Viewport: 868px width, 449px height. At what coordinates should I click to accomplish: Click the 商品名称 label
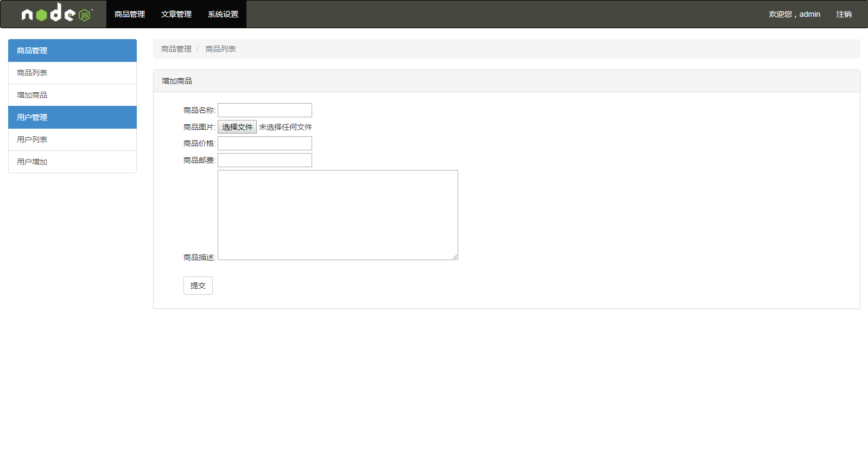pyautogui.click(x=199, y=110)
